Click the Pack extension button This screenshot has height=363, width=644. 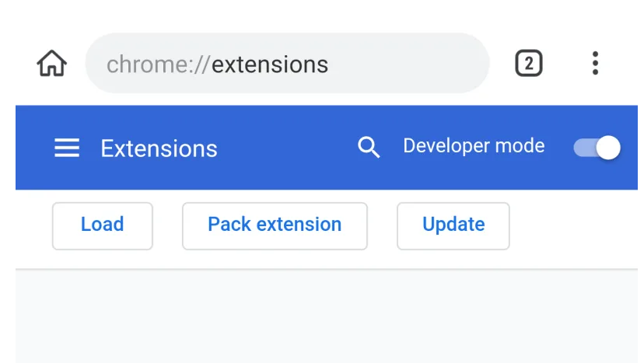(x=275, y=226)
